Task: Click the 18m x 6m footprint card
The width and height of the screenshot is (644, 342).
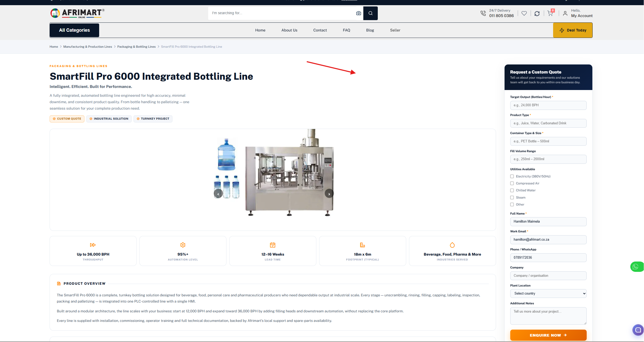Action: 363,251
